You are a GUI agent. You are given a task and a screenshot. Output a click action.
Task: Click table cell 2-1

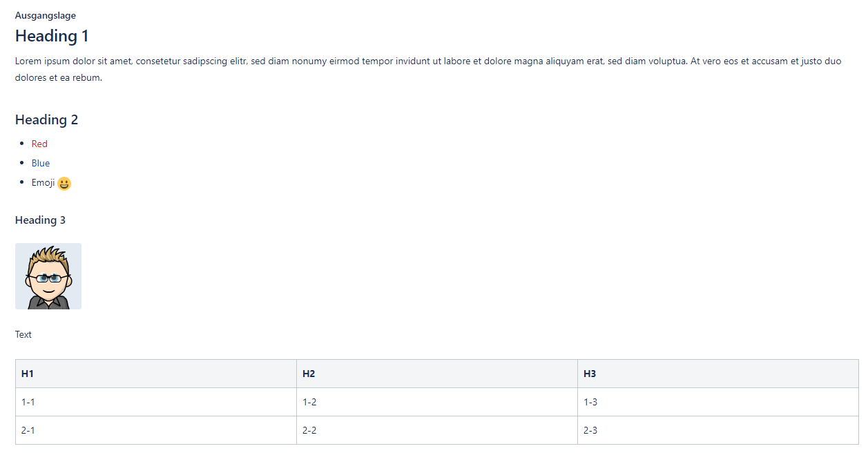pos(156,430)
